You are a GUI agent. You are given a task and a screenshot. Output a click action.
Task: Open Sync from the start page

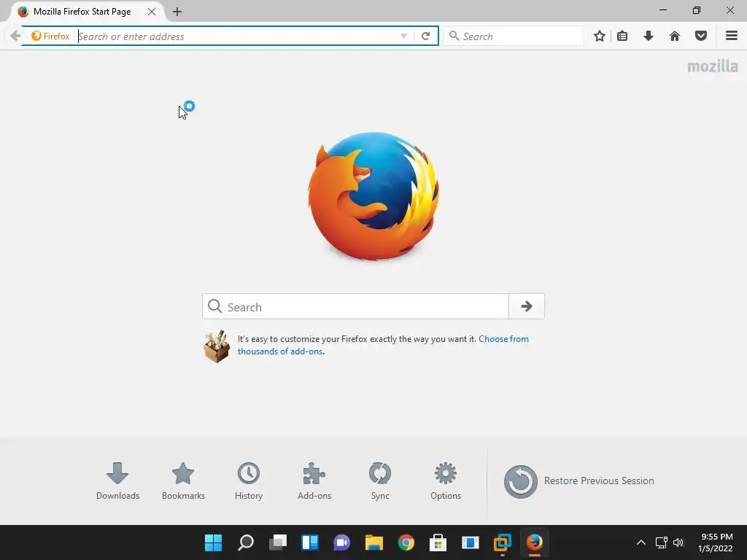point(380,481)
